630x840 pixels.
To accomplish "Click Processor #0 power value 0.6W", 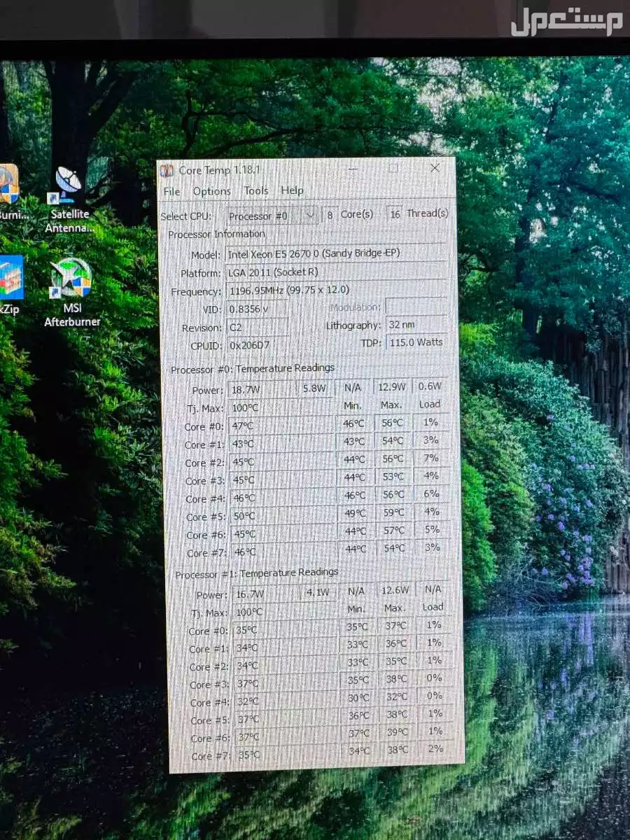I will [x=430, y=386].
